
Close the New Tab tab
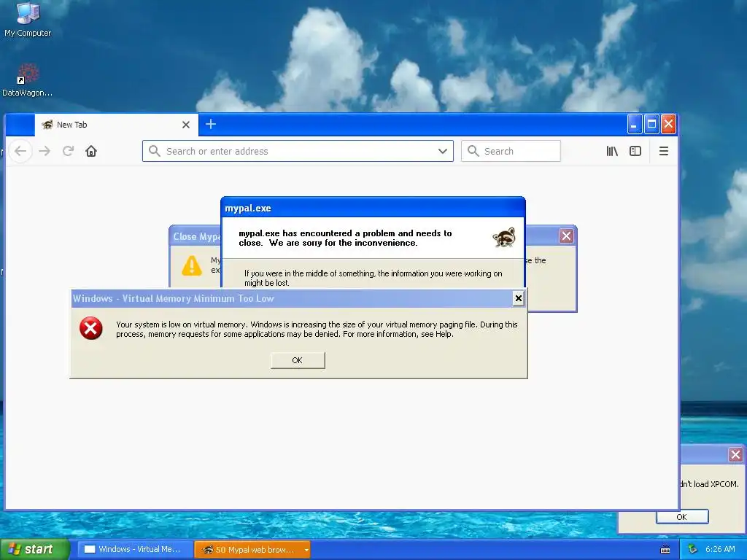[x=186, y=125]
